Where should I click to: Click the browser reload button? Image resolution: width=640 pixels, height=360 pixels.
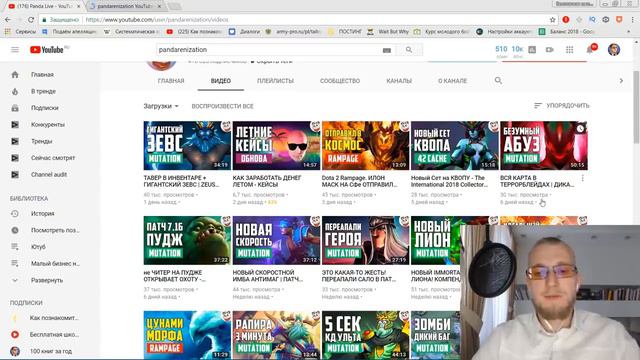[x=31, y=20]
